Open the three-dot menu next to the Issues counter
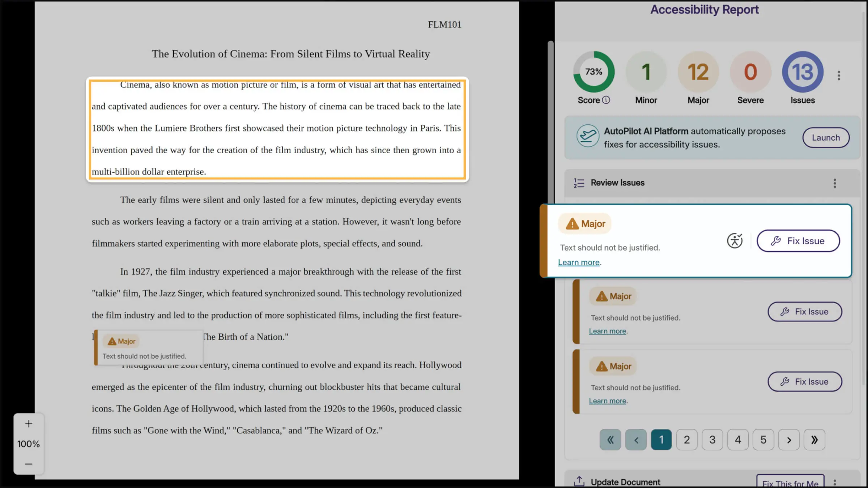This screenshot has width=868, height=488. [x=838, y=75]
